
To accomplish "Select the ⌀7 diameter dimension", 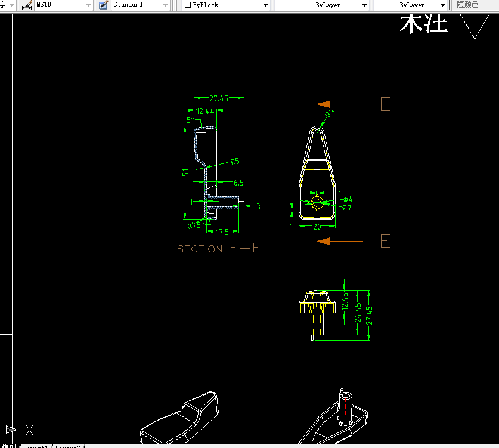I will pyautogui.click(x=346, y=208).
